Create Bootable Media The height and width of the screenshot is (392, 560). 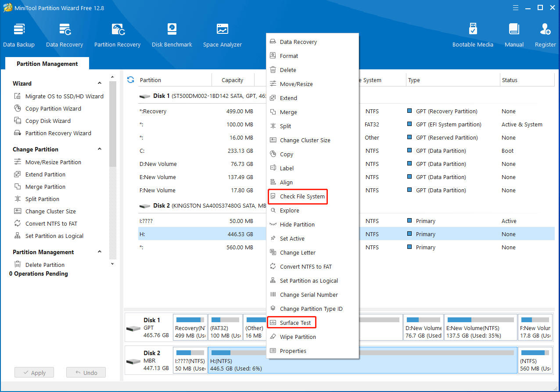473,35
